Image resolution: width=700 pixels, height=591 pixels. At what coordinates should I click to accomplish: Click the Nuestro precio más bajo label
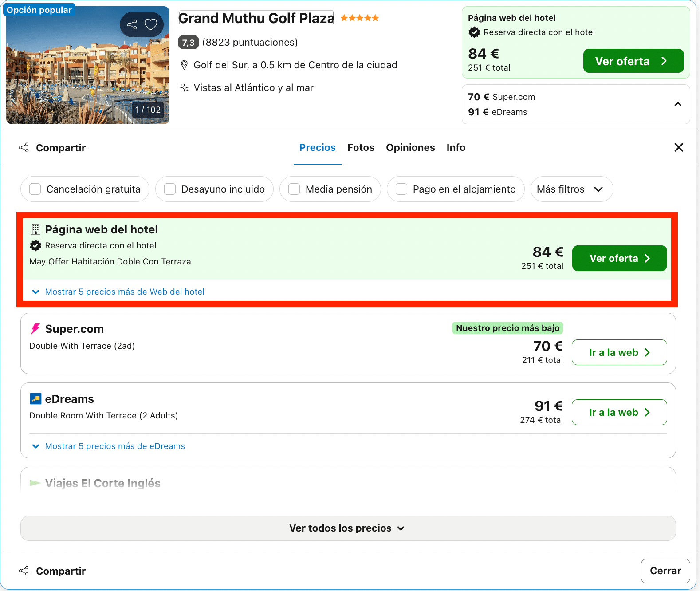click(508, 328)
